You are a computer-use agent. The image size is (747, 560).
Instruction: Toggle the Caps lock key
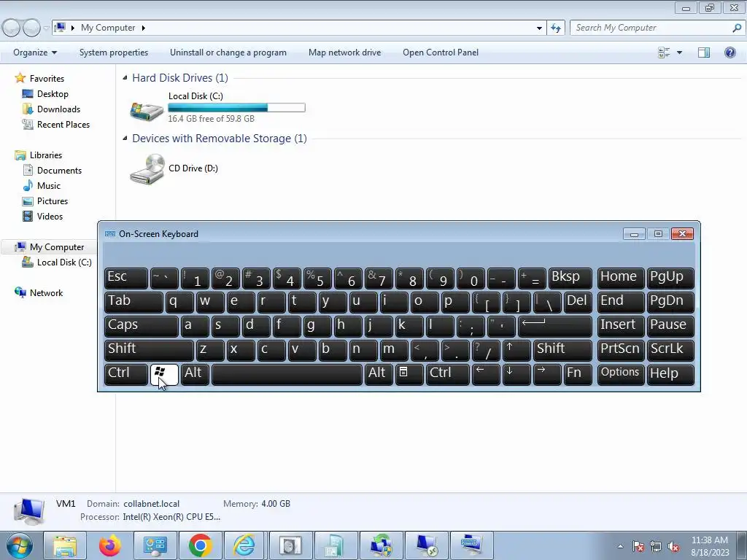(141, 327)
